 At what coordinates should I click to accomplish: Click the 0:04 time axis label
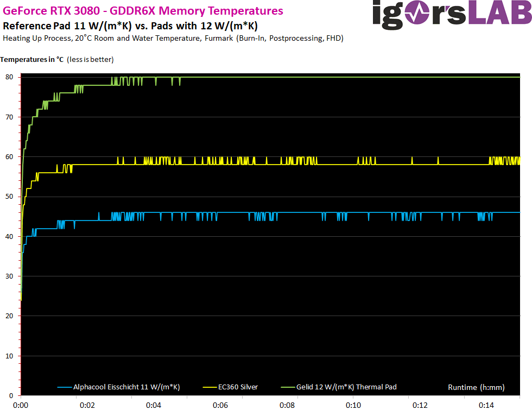pos(153,405)
